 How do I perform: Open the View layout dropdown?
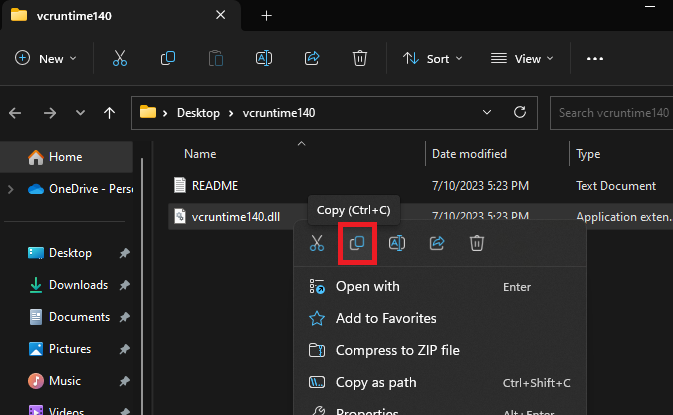tap(520, 59)
